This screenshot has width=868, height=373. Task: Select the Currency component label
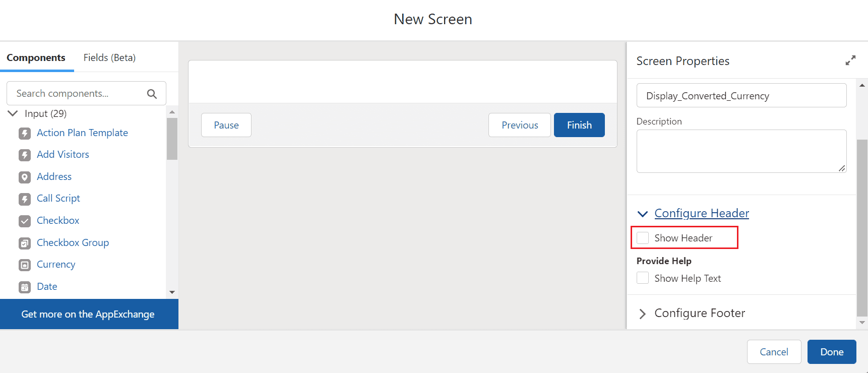56,264
